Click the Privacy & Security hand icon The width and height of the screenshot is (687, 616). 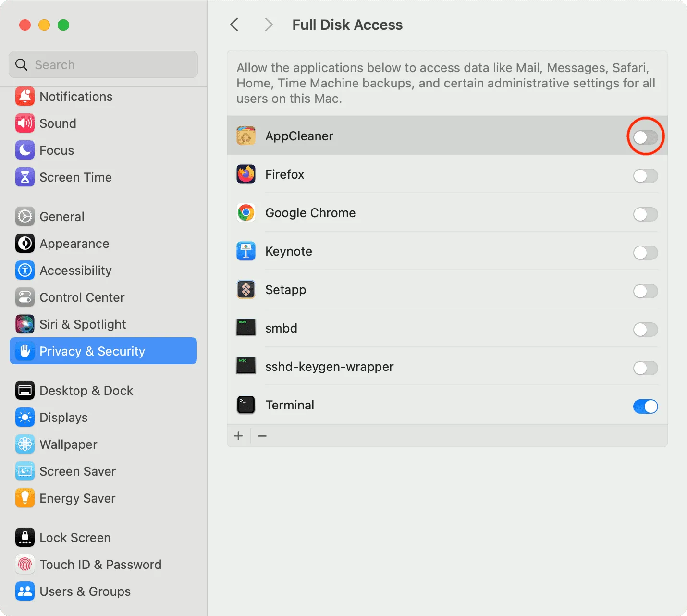[x=25, y=351]
